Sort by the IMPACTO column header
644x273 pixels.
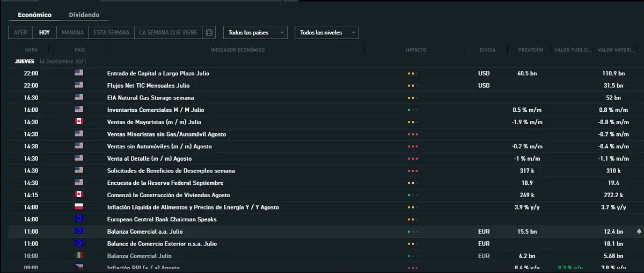[416, 50]
